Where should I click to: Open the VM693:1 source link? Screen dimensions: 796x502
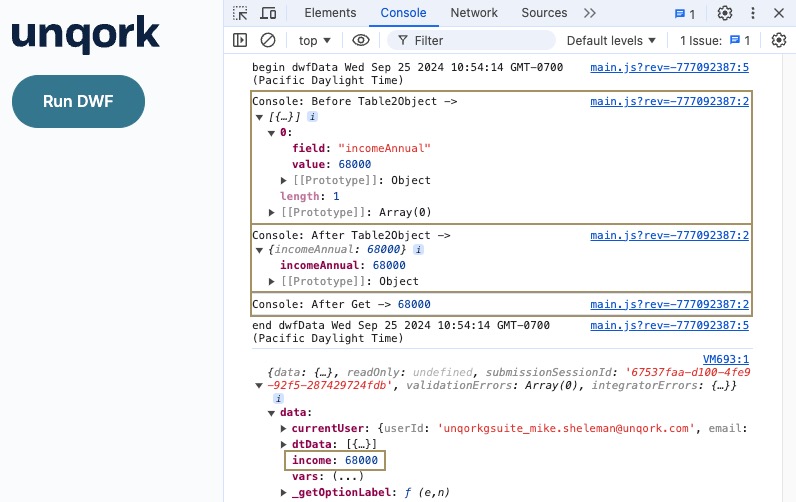pos(725,359)
